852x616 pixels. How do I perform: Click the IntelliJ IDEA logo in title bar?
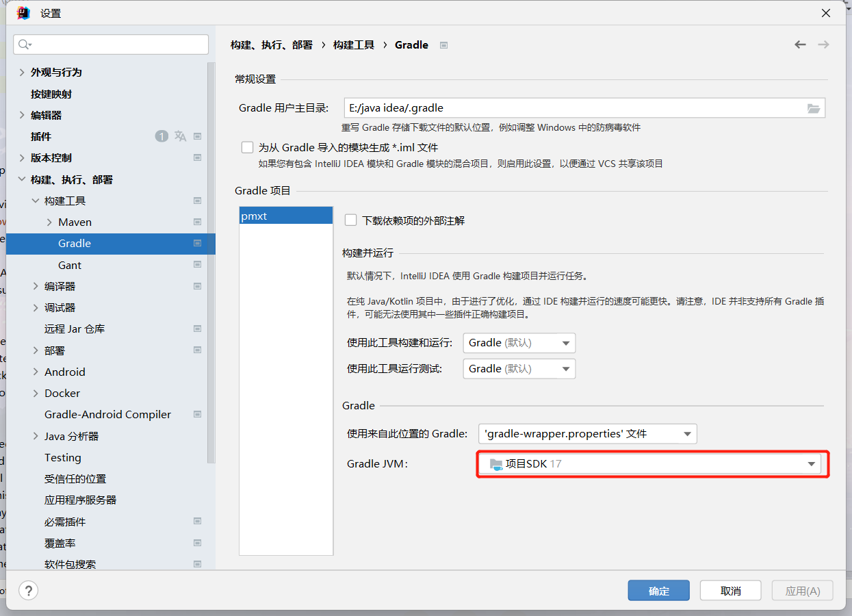pyautogui.click(x=23, y=12)
